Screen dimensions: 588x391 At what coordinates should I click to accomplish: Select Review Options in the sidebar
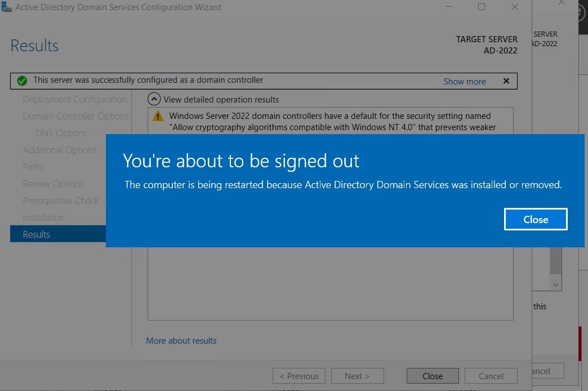(53, 184)
